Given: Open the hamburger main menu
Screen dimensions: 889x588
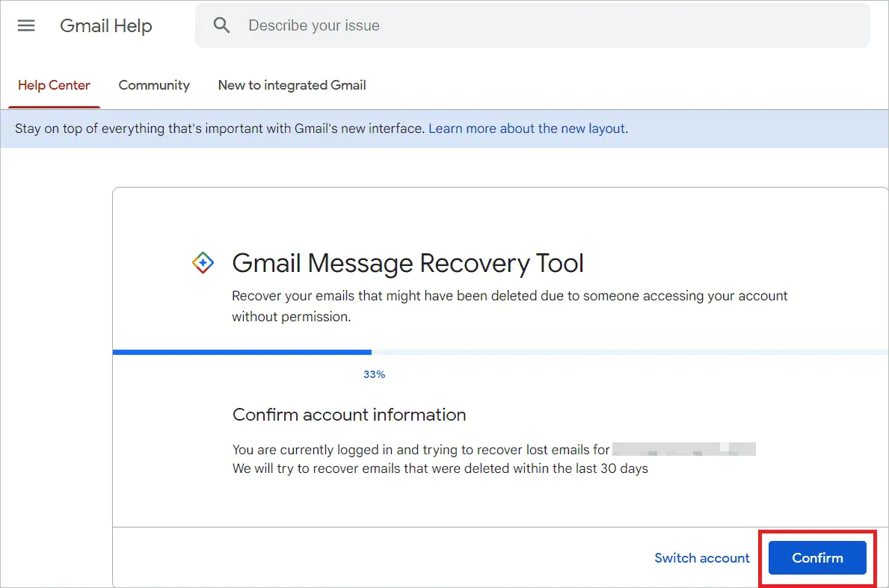Looking at the screenshot, I should click(x=26, y=25).
